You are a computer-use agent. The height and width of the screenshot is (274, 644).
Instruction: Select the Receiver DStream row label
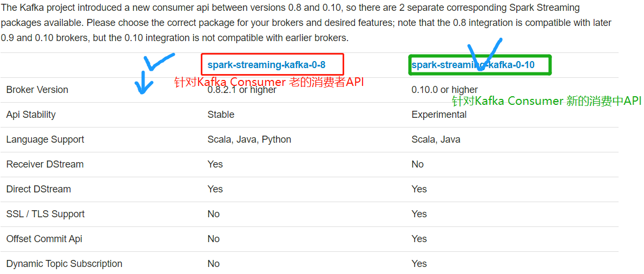tap(45, 164)
